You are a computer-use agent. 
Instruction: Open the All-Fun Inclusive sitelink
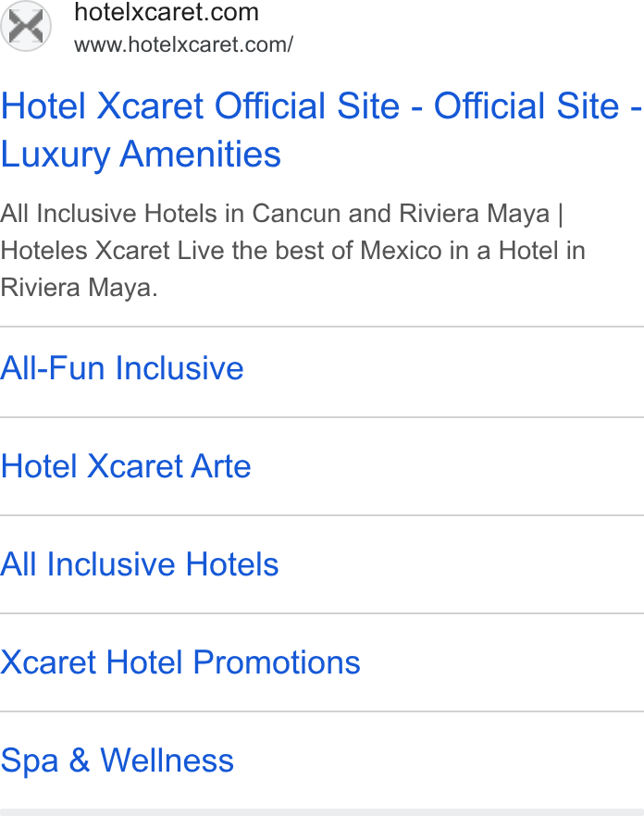tap(122, 368)
